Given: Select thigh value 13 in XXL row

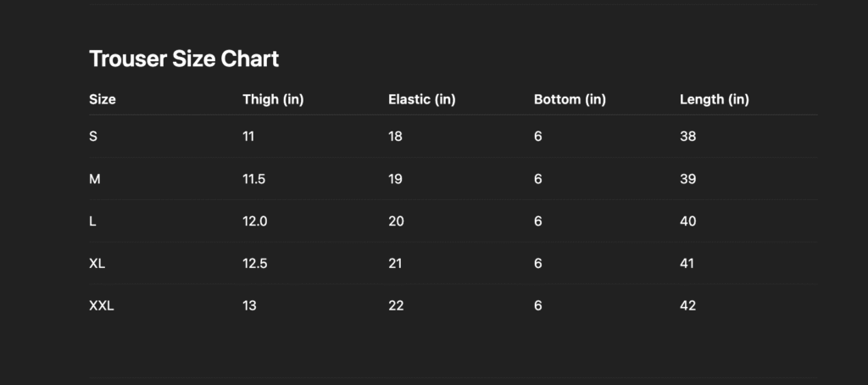Looking at the screenshot, I should 250,305.
